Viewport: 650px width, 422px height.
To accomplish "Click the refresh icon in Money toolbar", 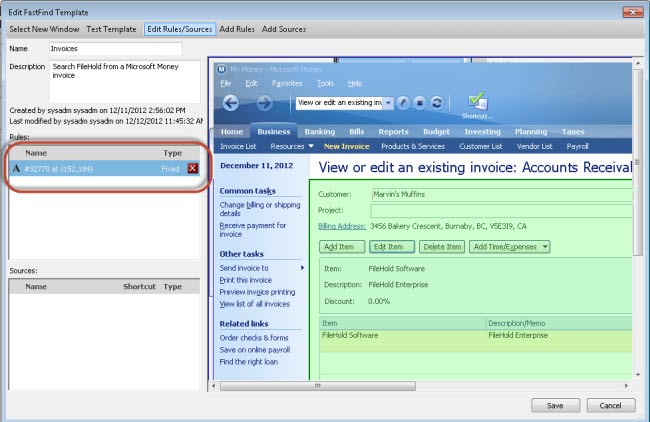I will pyautogui.click(x=437, y=103).
